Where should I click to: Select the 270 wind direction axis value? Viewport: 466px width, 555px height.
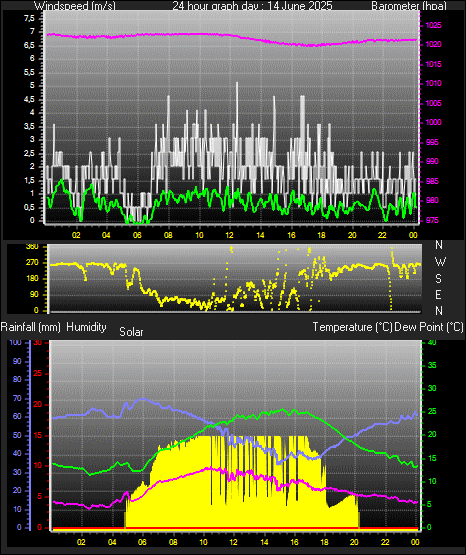pos(32,263)
